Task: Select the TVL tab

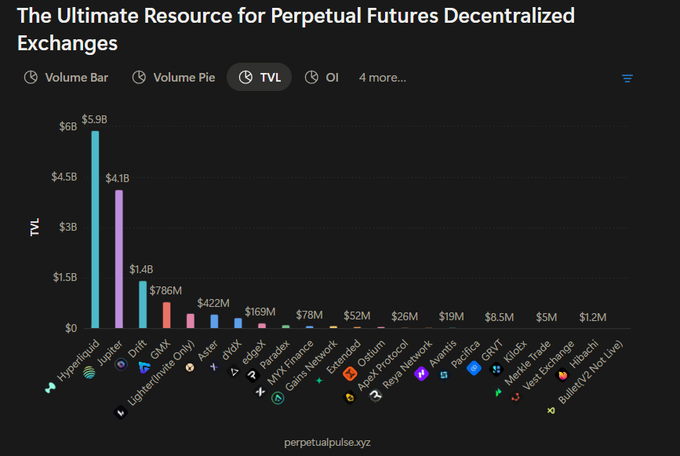Action: pyautogui.click(x=259, y=77)
